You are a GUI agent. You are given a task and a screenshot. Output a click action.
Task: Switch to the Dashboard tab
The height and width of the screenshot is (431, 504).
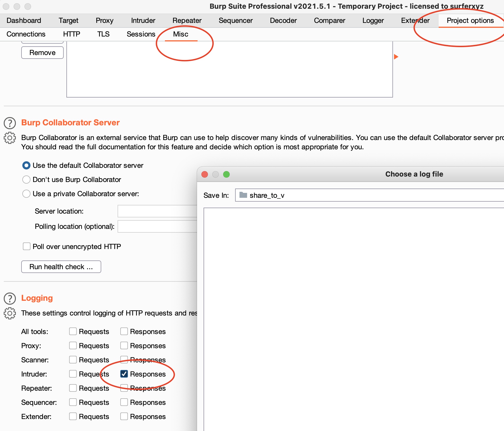pyautogui.click(x=24, y=20)
